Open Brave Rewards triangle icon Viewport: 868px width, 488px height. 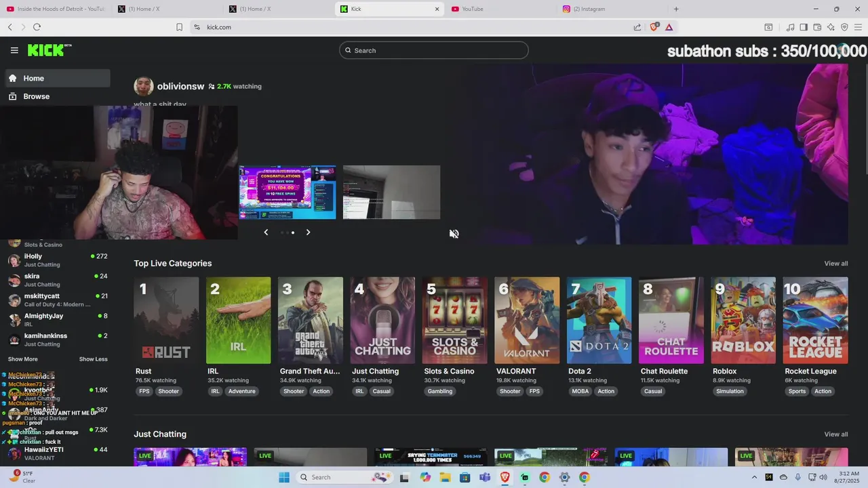(x=669, y=27)
